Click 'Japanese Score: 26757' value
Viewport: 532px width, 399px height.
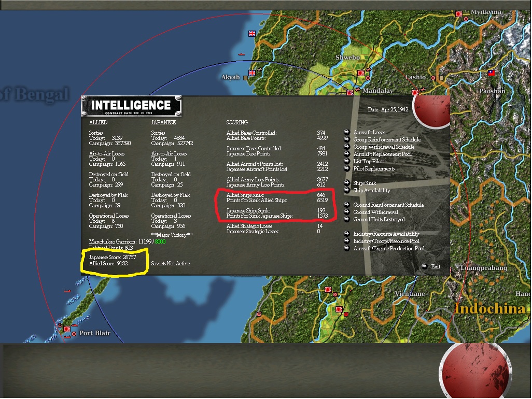[x=113, y=257]
